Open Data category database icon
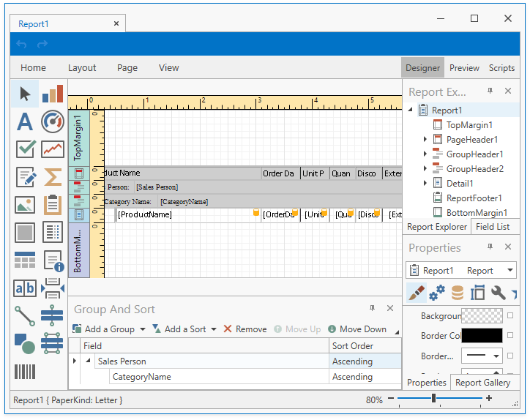Screen dimensions: 530x420 click(x=458, y=293)
